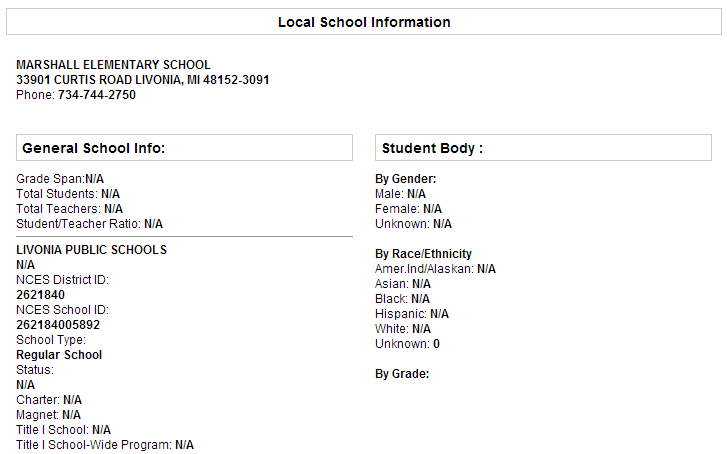This screenshot has width=727, height=454.
Task: Click the Hispanic N/A entry
Action: (x=412, y=314)
